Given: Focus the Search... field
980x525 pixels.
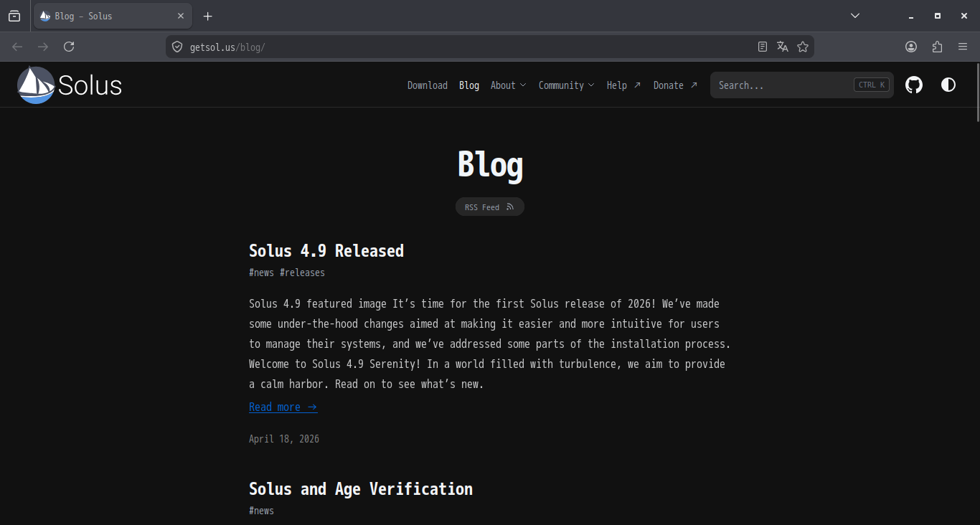Looking at the screenshot, I should coord(802,85).
